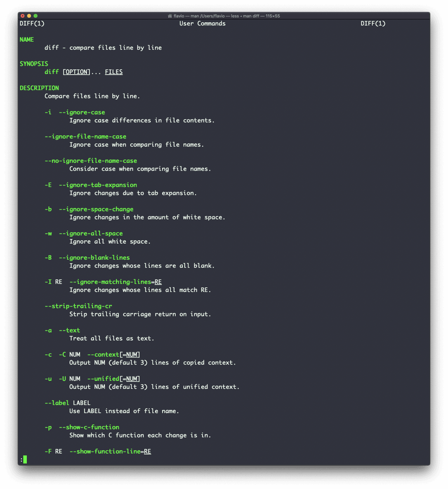Click the underlined OPTION argument

pyautogui.click(x=76, y=72)
